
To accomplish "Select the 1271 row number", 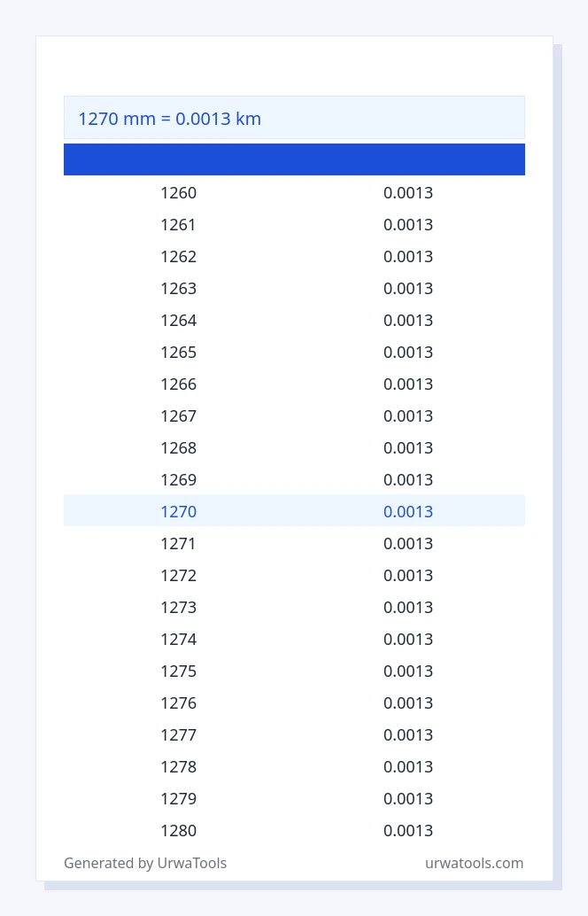I will coord(179,544).
